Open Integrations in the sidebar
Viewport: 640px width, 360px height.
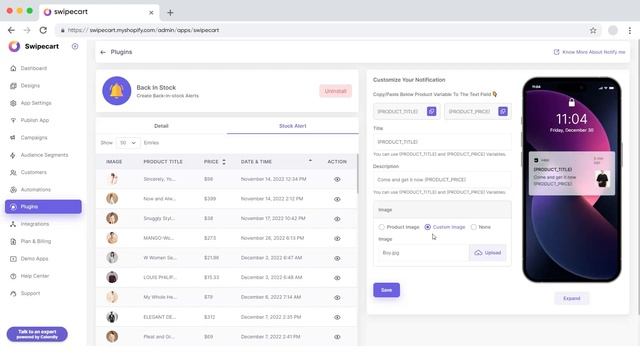click(30, 224)
